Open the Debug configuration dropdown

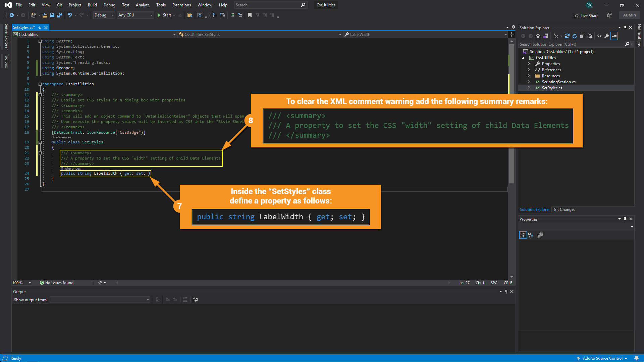[x=104, y=15]
